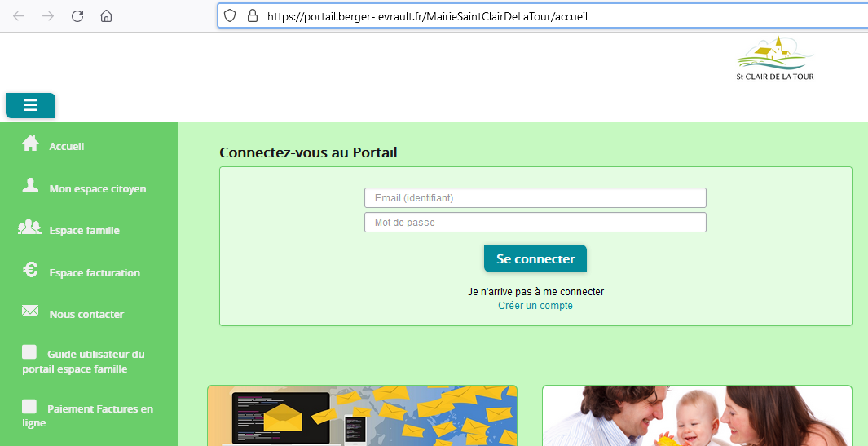Open Espace facturation section
Screen dimensions: 868x446
click(x=95, y=272)
